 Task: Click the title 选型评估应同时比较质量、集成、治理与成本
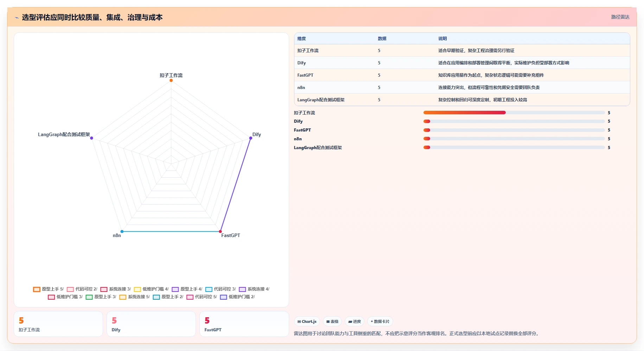pos(92,17)
